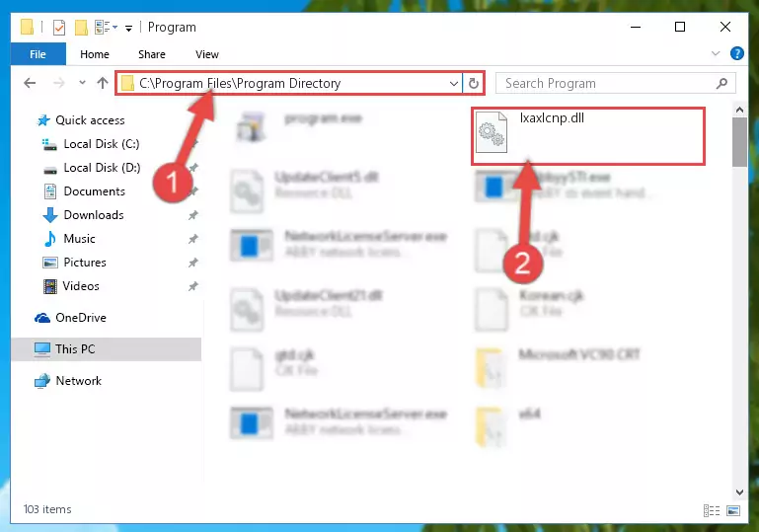Click the New Folder icon in quick access toolbar
The height and width of the screenshot is (532, 759).
81,27
